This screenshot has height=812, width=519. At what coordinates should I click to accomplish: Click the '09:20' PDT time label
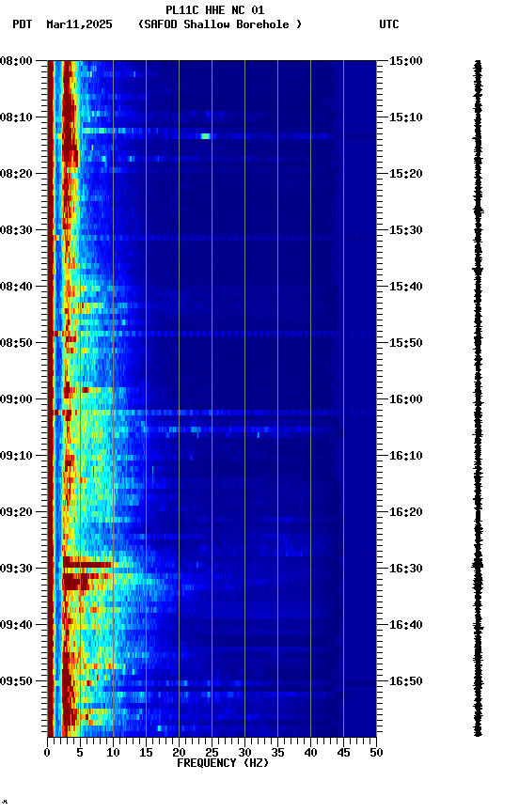point(16,512)
